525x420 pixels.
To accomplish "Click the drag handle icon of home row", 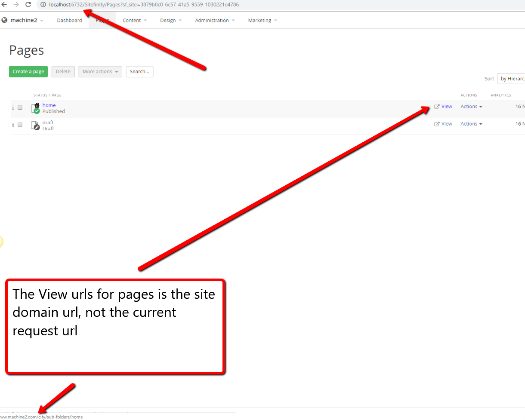I will click(13, 107).
